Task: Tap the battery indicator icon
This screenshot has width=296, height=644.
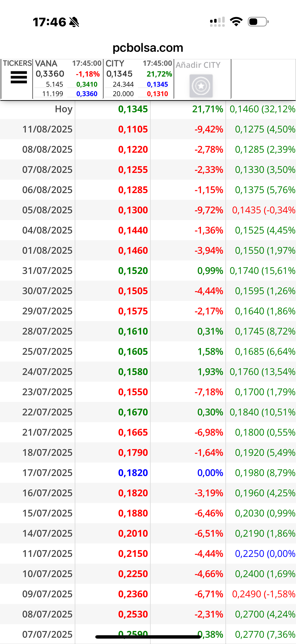Action: [x=258, y=22]
